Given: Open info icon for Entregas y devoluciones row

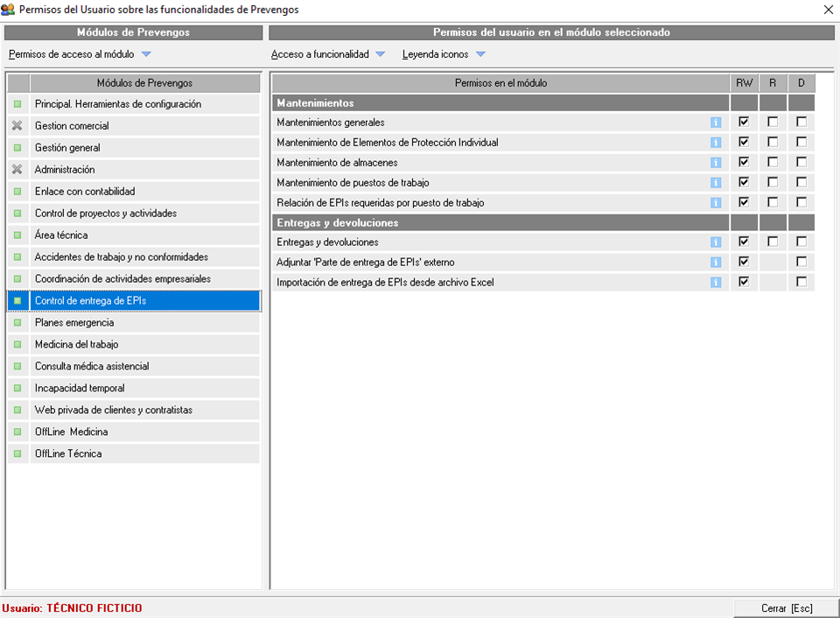Looking at the screenshot, I should coord(716,242).
